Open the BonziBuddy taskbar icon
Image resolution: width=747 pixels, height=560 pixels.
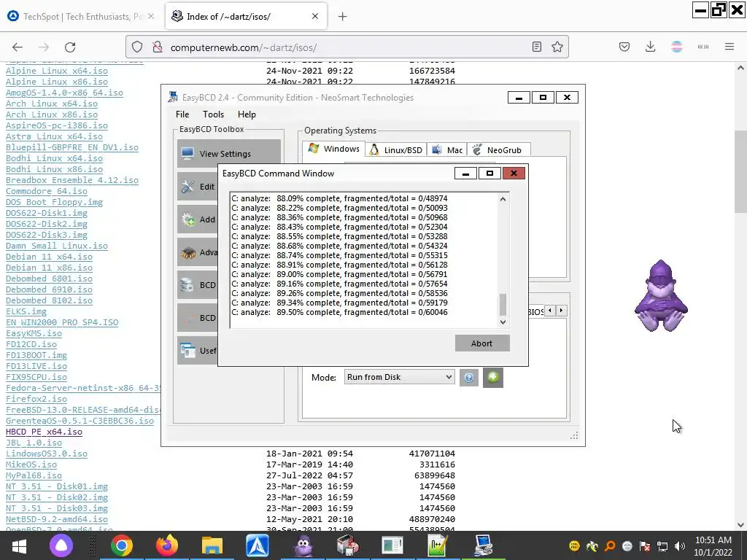tap(303, 545)
